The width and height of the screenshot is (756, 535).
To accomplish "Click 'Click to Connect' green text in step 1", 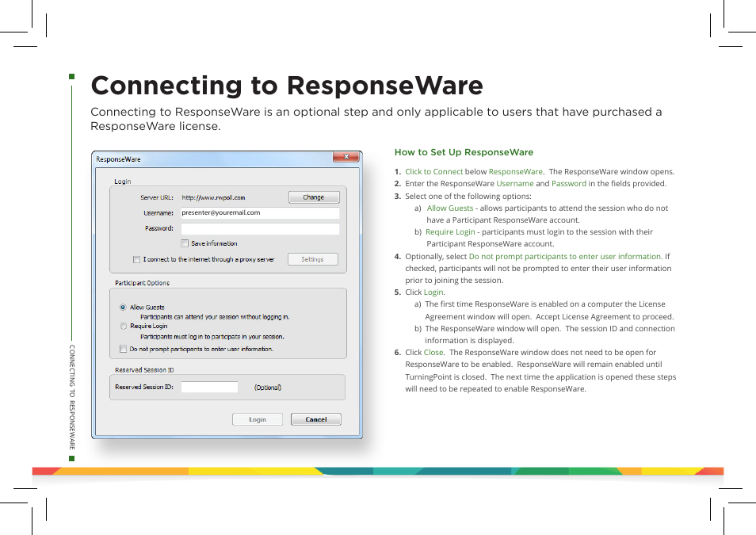I will point(434,172).
